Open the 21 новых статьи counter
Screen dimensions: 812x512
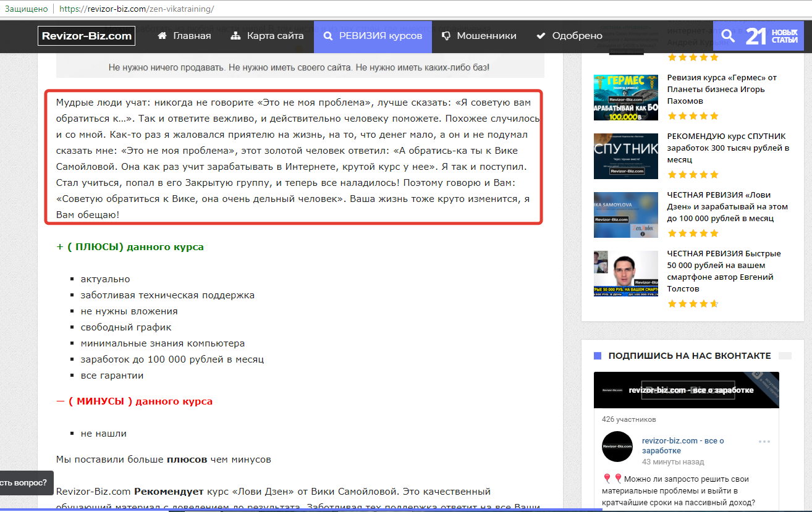771,36
